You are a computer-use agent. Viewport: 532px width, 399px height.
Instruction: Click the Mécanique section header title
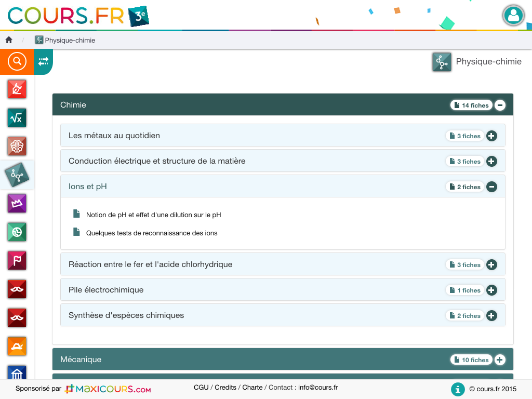(x=81, y=360)
